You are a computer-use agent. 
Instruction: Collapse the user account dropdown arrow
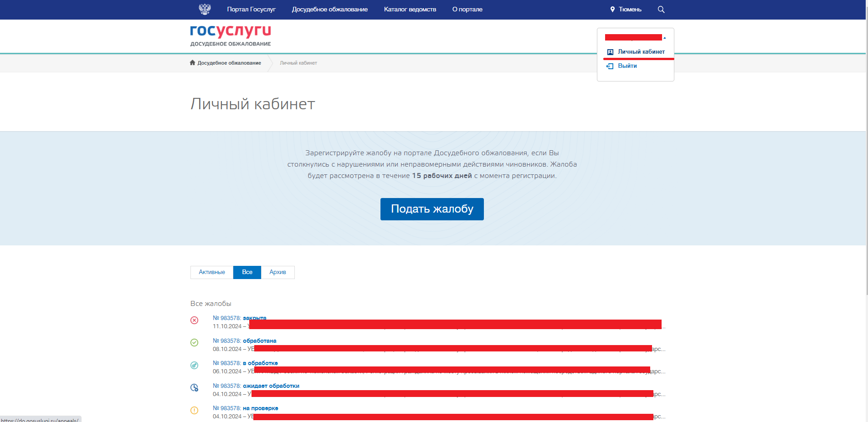(665, 38)
